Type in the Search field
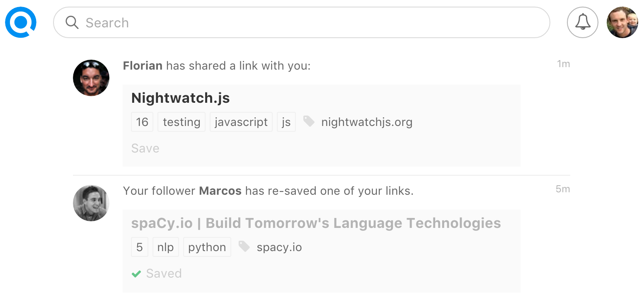 point(307,22)
